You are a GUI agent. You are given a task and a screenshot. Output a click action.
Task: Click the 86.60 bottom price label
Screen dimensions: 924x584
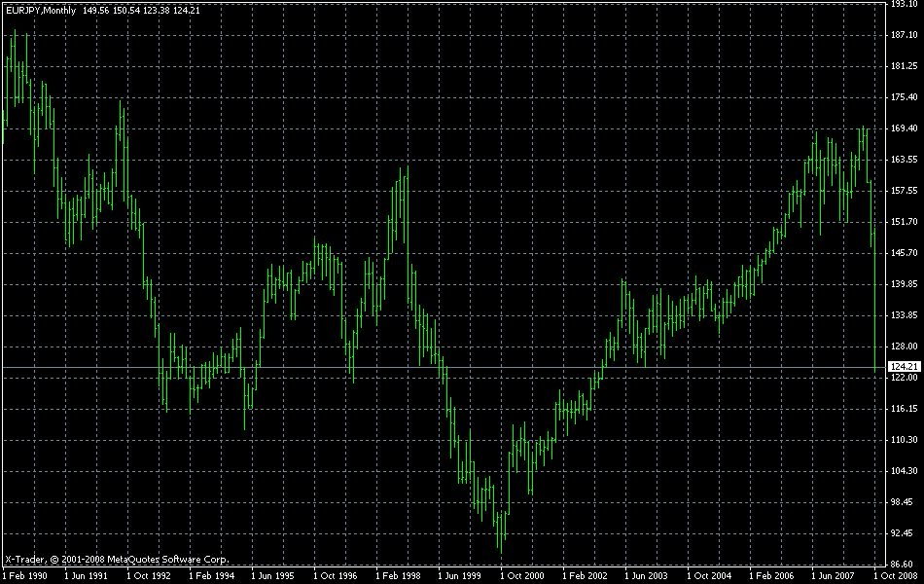[x=904, y=565]
